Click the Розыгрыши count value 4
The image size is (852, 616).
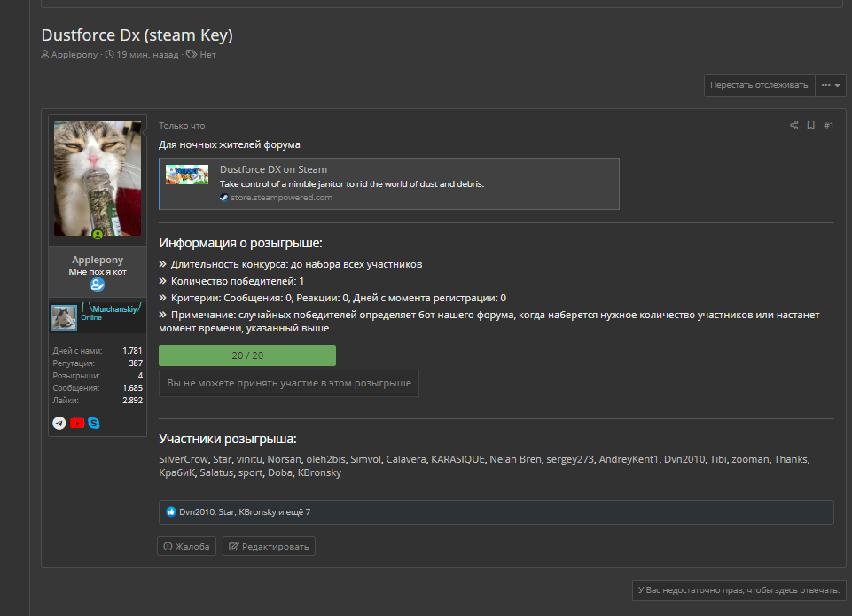point(140,375)
